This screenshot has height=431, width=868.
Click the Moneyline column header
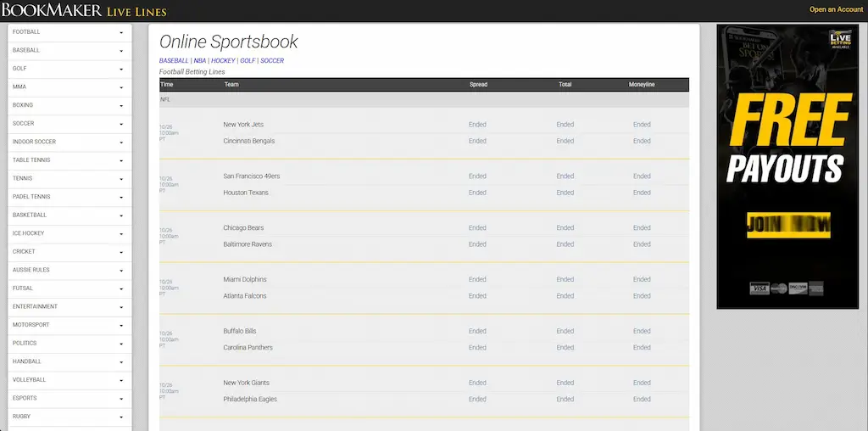point(642,85)
